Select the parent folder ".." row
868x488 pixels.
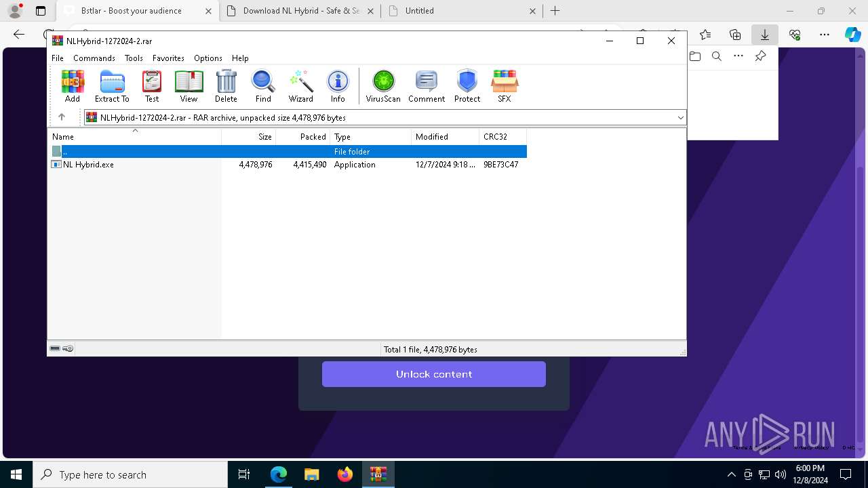click(288, 152)
